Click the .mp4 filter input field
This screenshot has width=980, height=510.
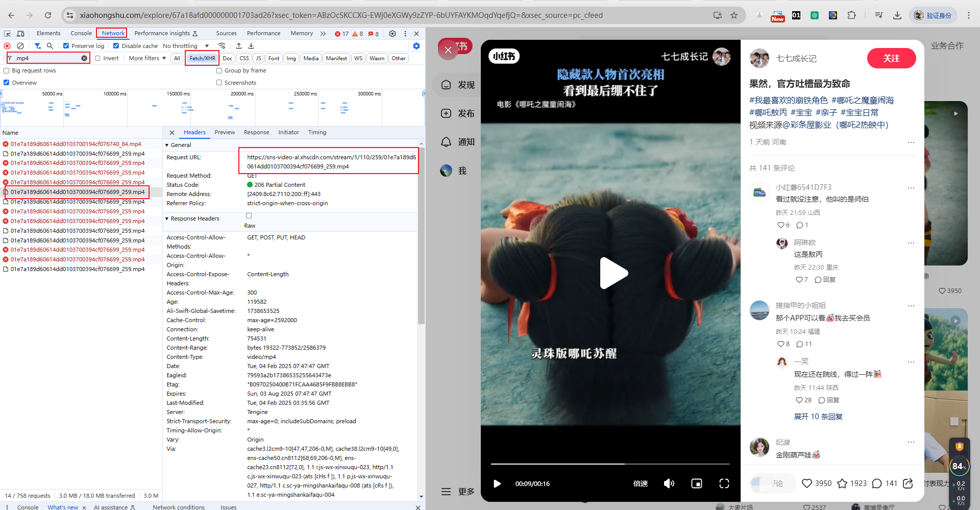coord(47,58)
